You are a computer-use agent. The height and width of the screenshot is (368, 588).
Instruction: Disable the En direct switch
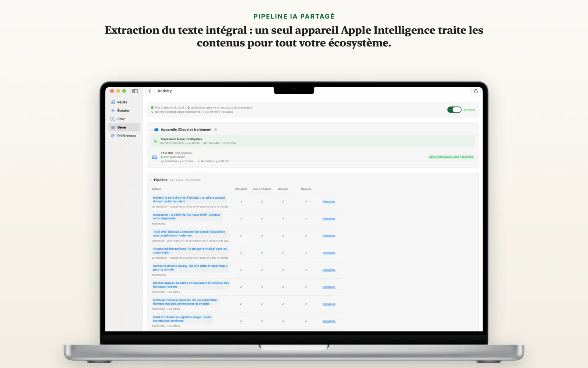(454, 110)
